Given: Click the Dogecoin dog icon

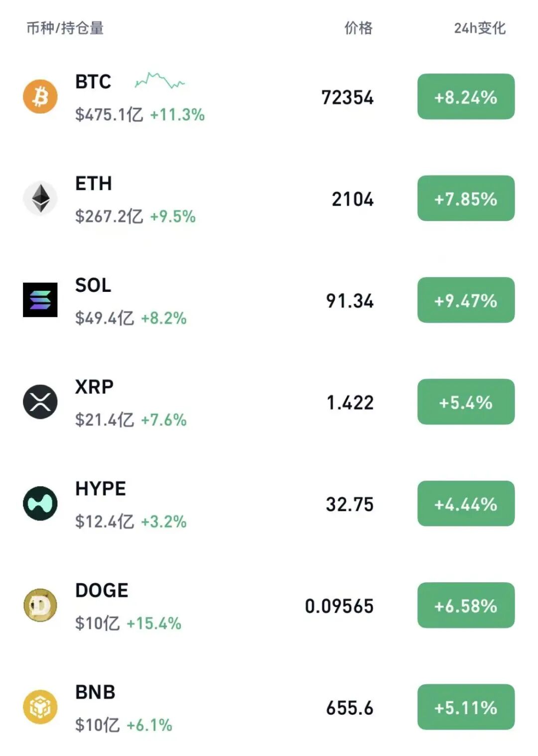Looking at the screenshot, I should (40, 605).
